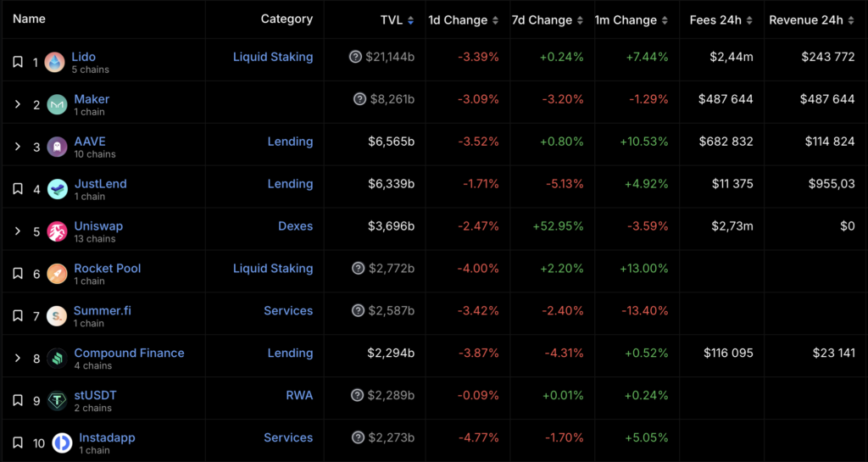
Task: Expand the Compound Finance row
Action: click(17, 359)
